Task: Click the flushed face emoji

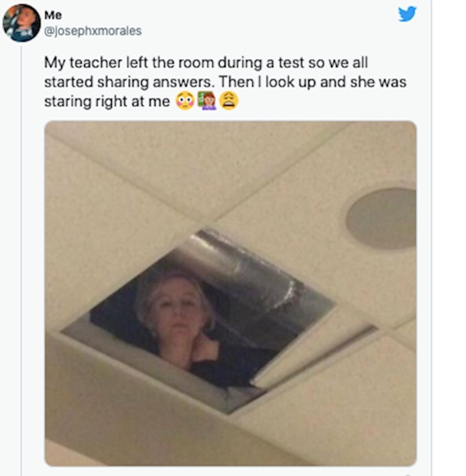Action: tap(185, 101)
